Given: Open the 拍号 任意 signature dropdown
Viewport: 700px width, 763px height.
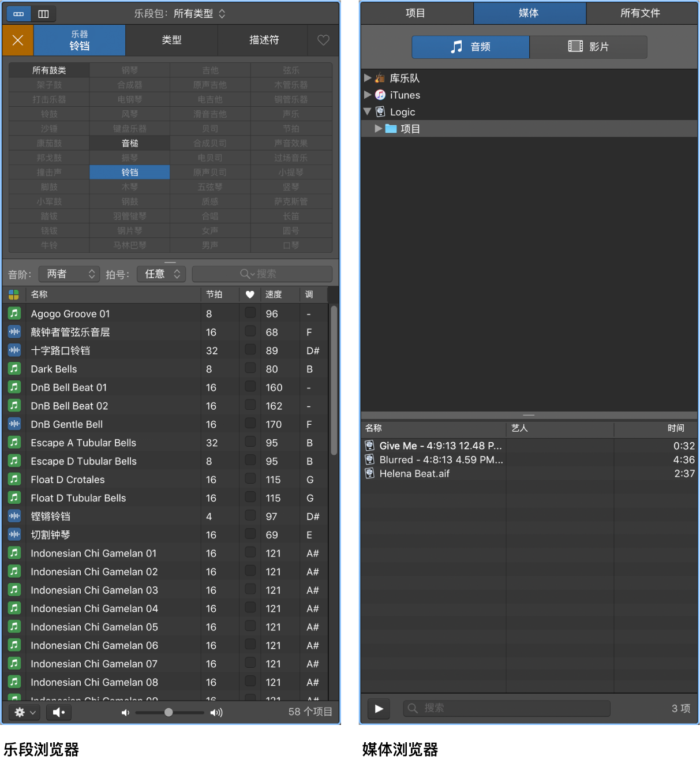Looking at the screenshot, I should point(162,274).
